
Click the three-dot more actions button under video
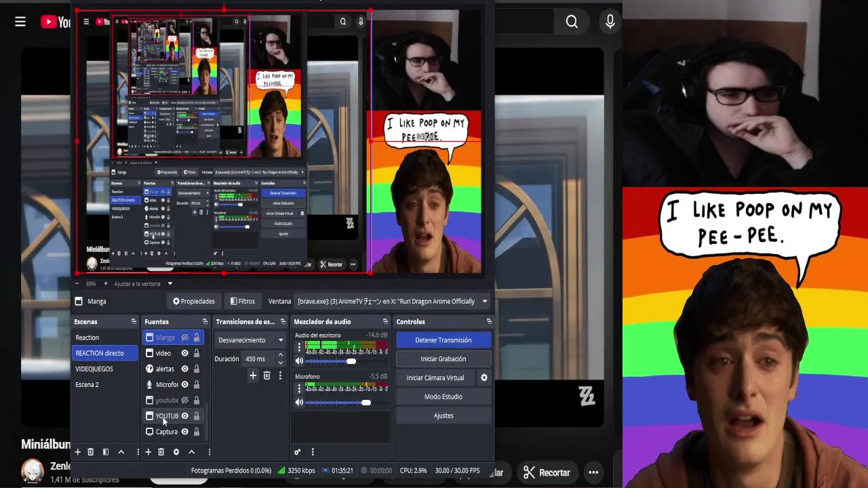tap(593, 472)
